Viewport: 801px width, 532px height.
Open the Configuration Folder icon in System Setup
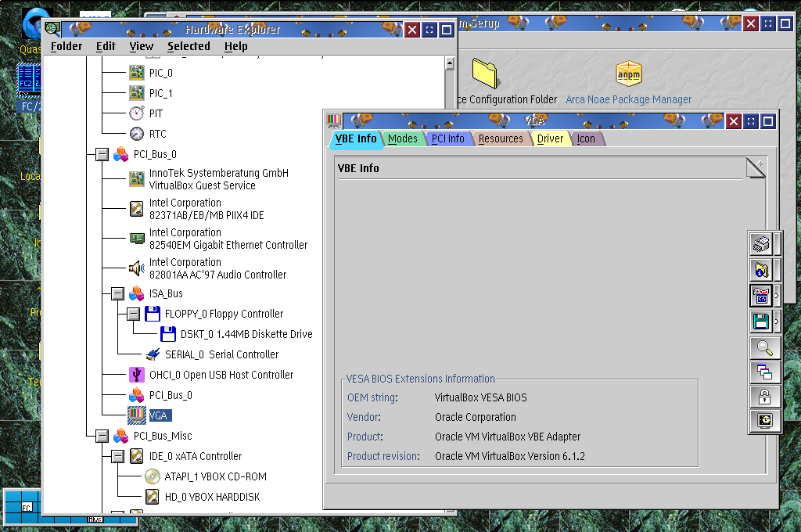[x=484, y=73]
